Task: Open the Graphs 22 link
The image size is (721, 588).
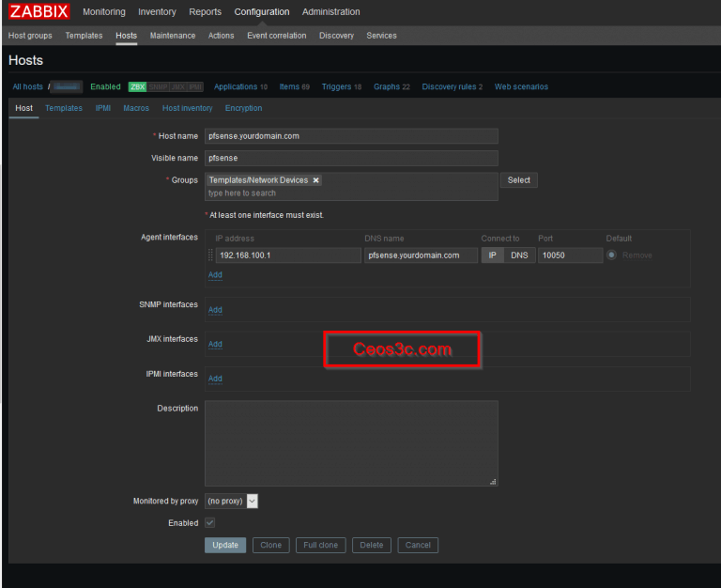Action: 391,86
